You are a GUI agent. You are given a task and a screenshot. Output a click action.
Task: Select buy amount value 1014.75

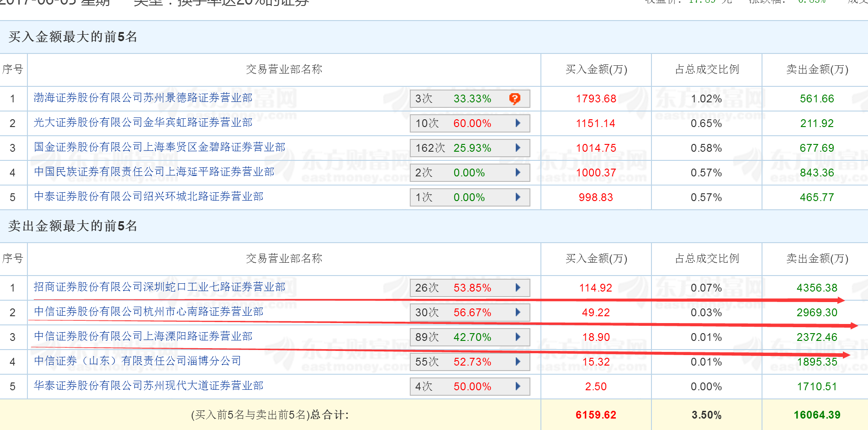pos(596,148)
